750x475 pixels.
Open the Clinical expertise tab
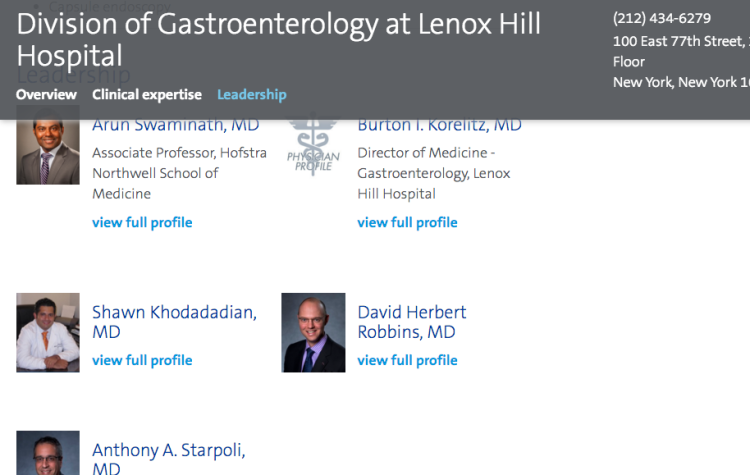click(146, 95)
